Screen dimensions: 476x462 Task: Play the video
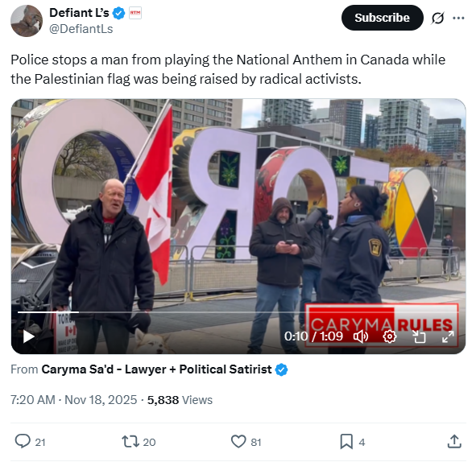pyautogui.click(x=28, y=336)
